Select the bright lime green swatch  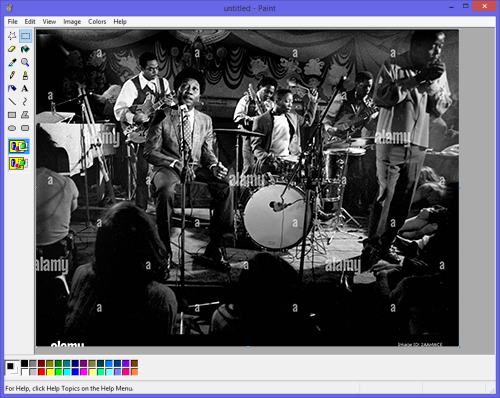(x=58, y=372)
